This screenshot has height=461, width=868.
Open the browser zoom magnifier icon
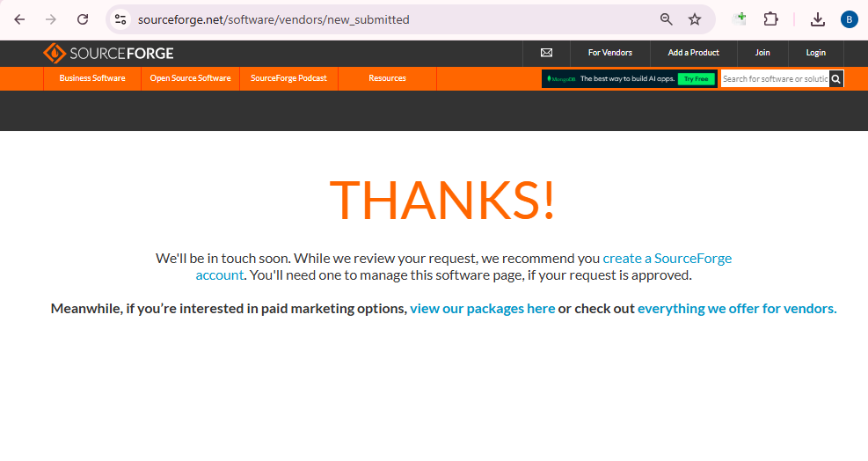[667, 19]
